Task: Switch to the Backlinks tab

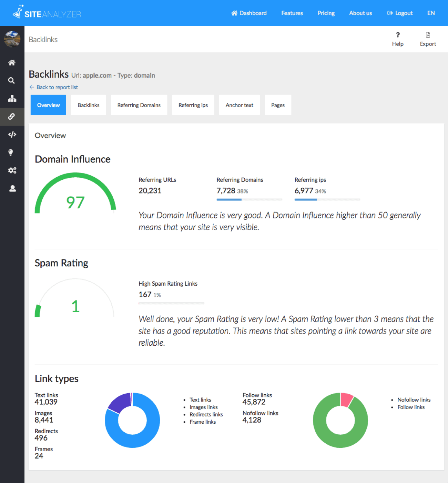Action: 88,105
